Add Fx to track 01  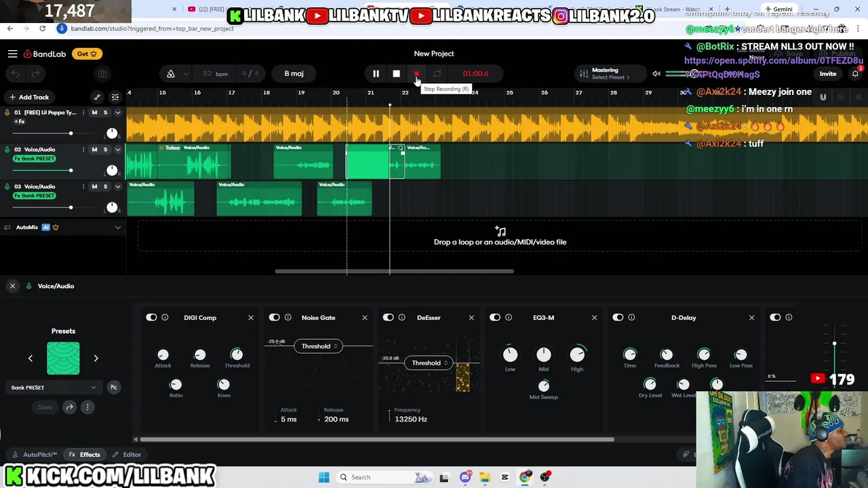click(x=20, y=121)
